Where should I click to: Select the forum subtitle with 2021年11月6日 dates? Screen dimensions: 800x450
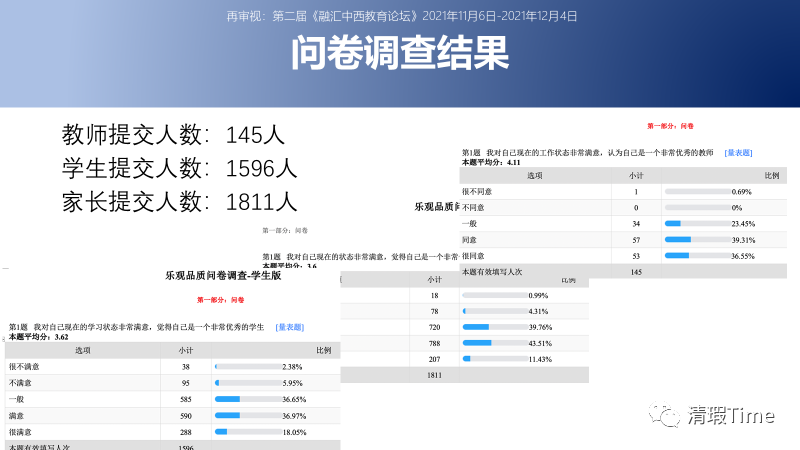402,16
